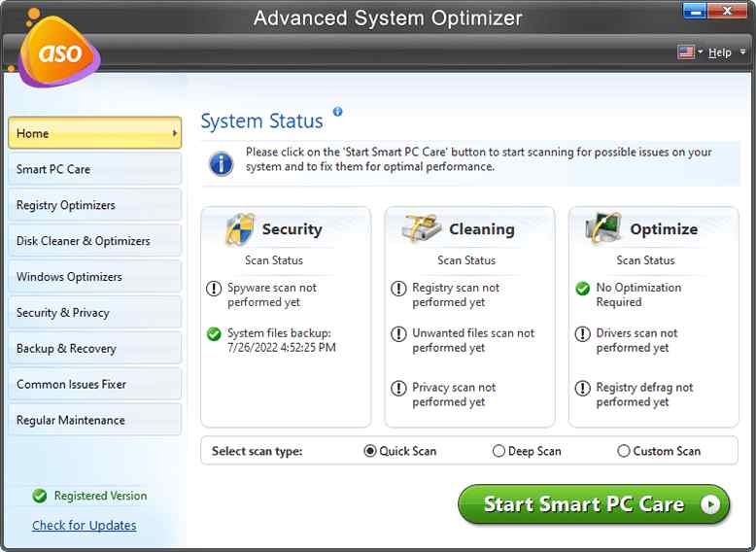Click 'Spyware scan not performed yet' text
The image size is (756, 552).
click(272, 295)
